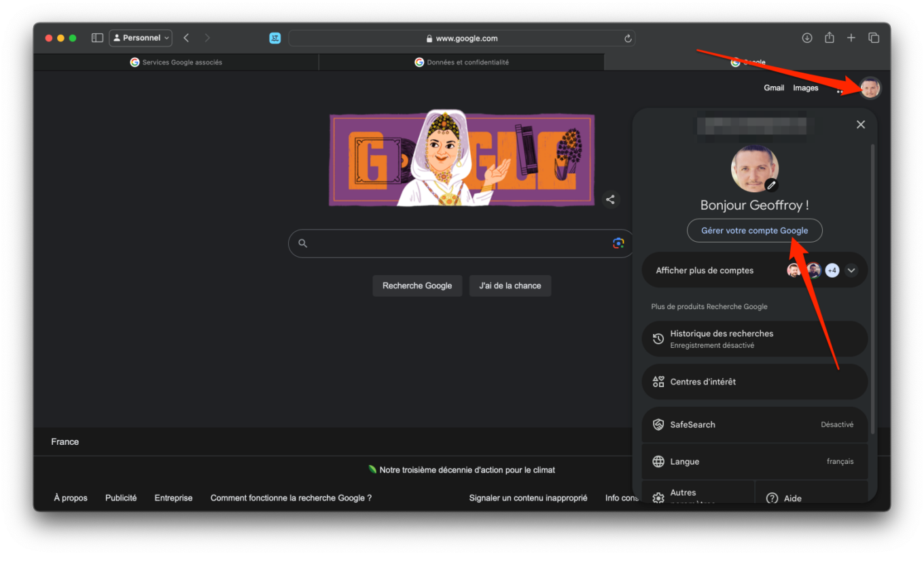The height and width of the screenshot is (580, 924).
Task: Go back with the left chevron
Action: 186,38
